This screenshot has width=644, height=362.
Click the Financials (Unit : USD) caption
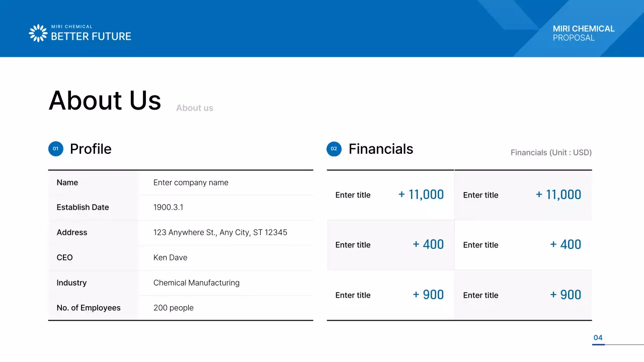coord(551,152)
